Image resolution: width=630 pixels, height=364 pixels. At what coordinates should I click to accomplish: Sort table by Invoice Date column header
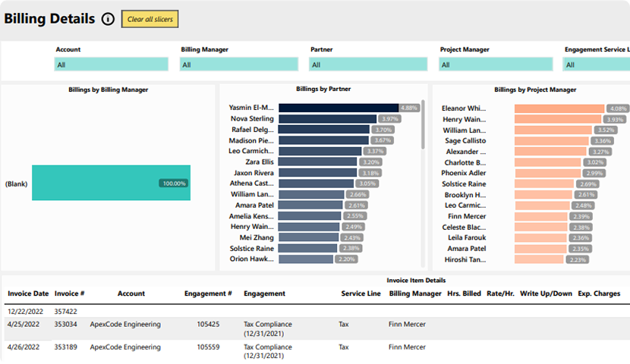[x=28, y=293]
